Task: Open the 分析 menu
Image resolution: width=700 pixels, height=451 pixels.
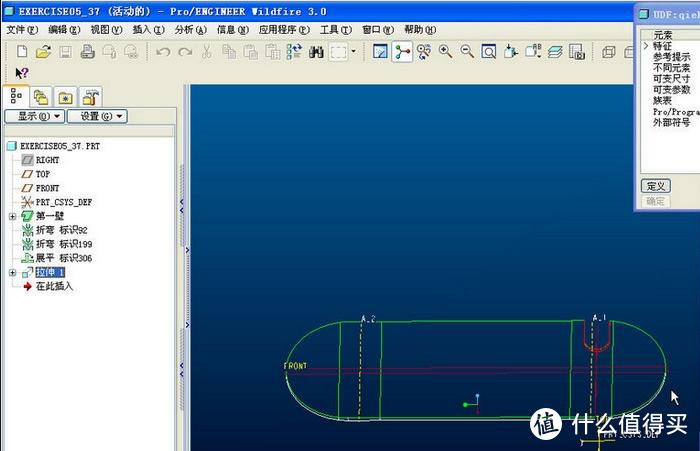Action: (190, 30)
